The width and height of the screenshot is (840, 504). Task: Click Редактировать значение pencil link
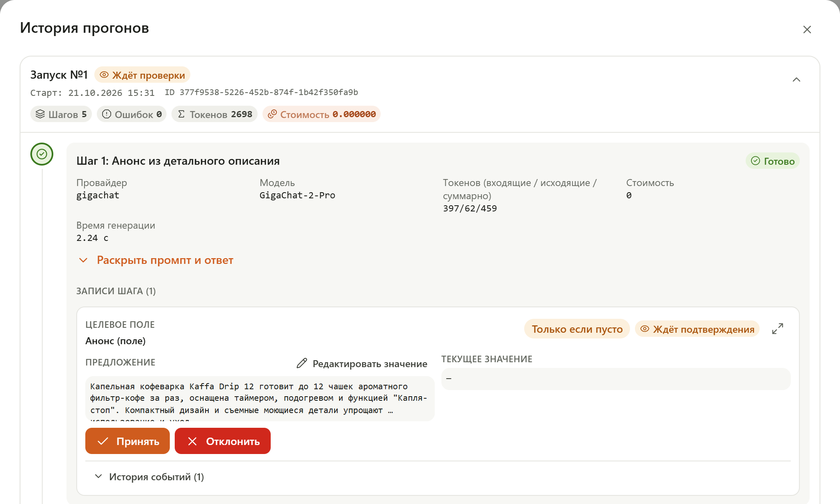(362, 363)
